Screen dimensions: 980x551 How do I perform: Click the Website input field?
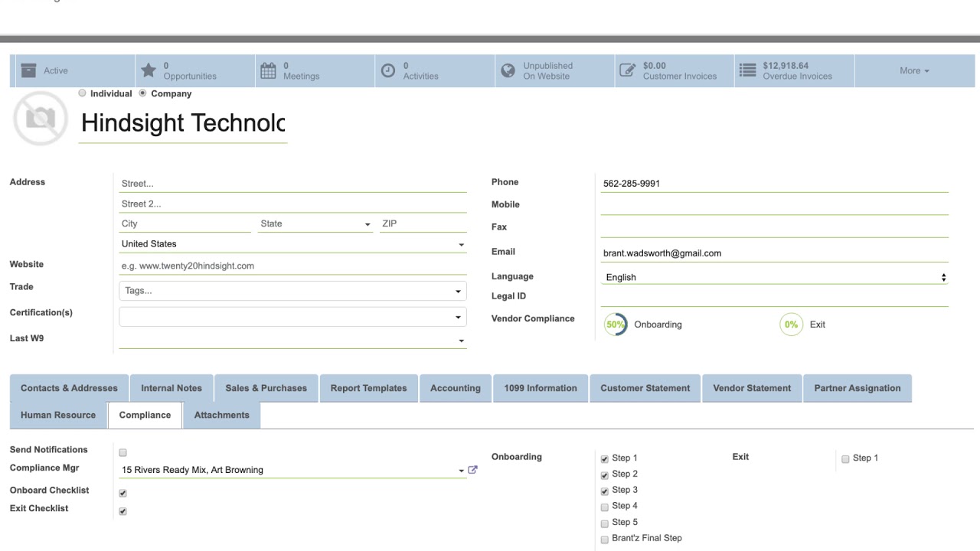click(292, 266)
